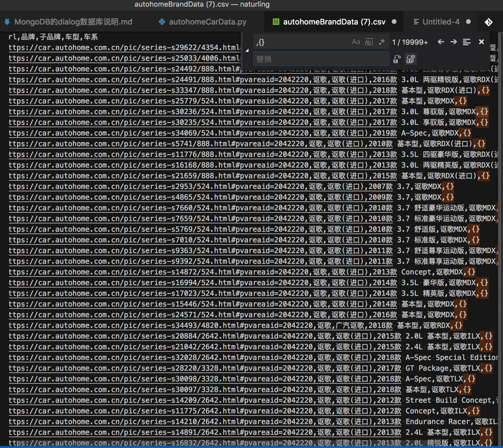Click text '3.5L 精英版,讴歌MDX'
503x448 pixels.
(439, 294)
